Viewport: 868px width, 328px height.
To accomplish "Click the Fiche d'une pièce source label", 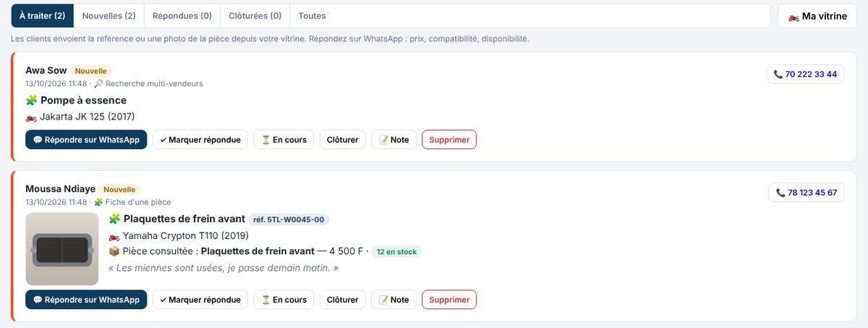I will point(138,202).
